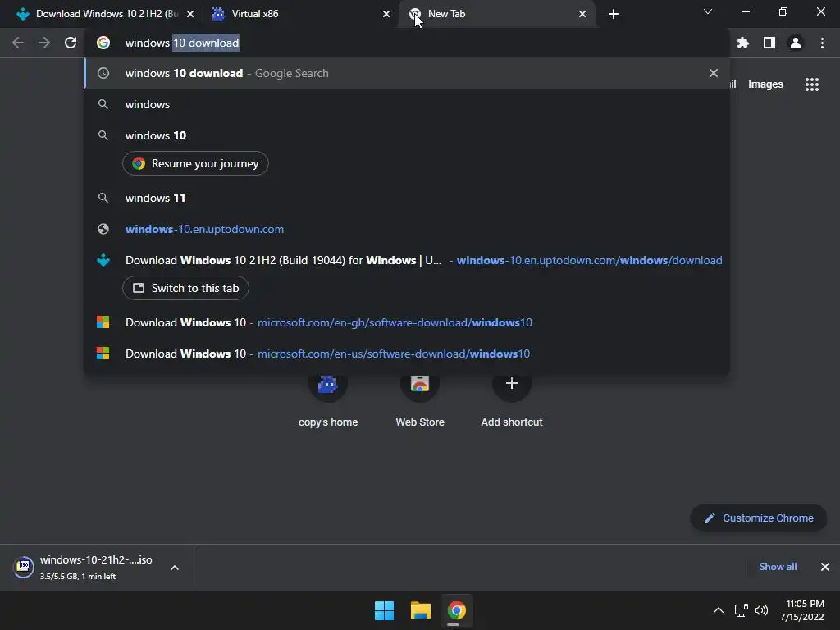
Task: Open the profile avatar menu
Action: tap(796, 43)
